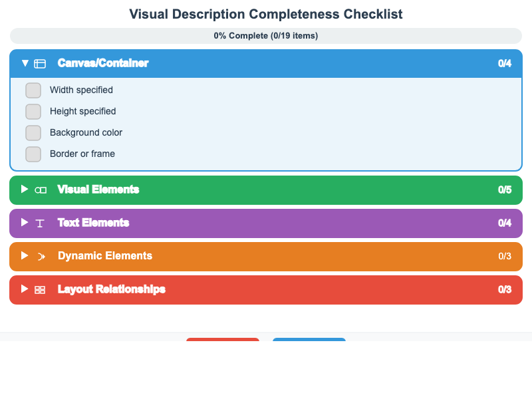
Task: Expand the Dynamic Elements section
Action: click(25, 256)
